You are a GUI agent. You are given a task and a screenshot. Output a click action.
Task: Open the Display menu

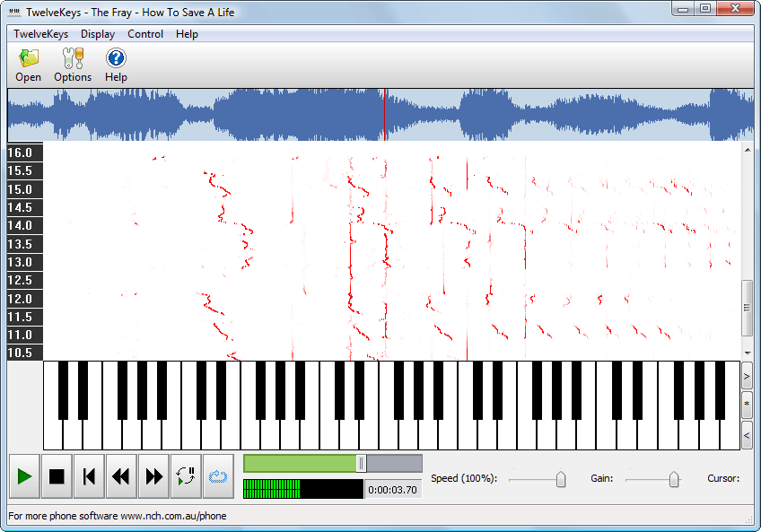tap(98, 34)
